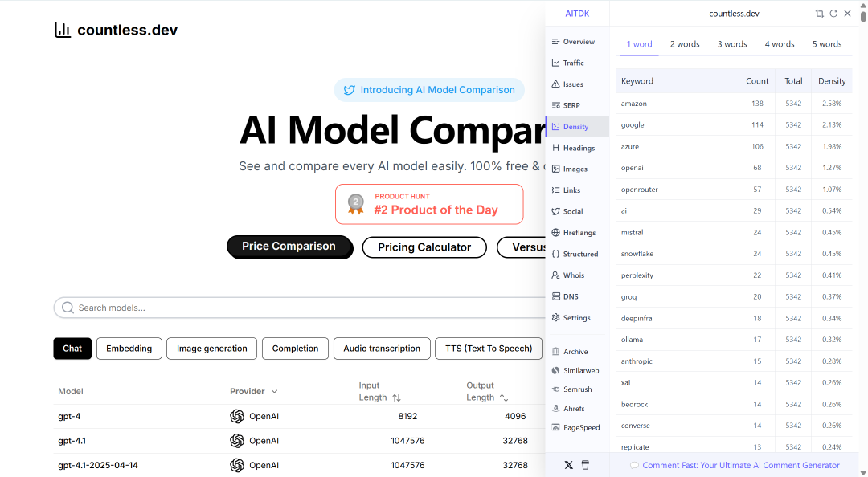Click the gpt-4 model name

click(x=69, y=416)
